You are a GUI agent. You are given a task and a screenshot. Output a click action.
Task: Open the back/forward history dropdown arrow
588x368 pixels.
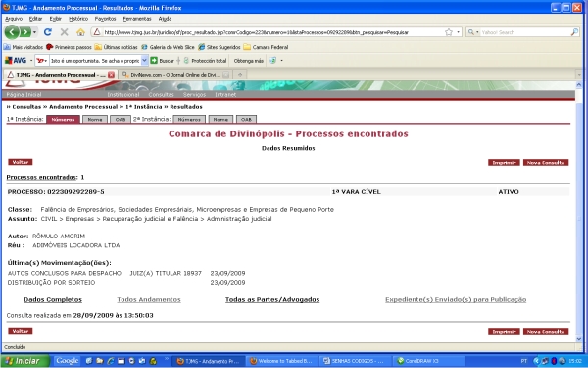point(34,32)
